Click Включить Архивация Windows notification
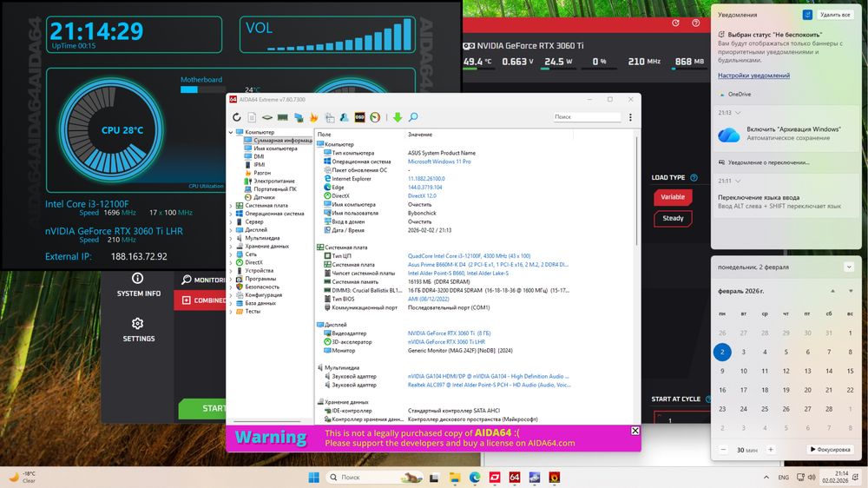This screenshot has width=868, height=488. 786,134
